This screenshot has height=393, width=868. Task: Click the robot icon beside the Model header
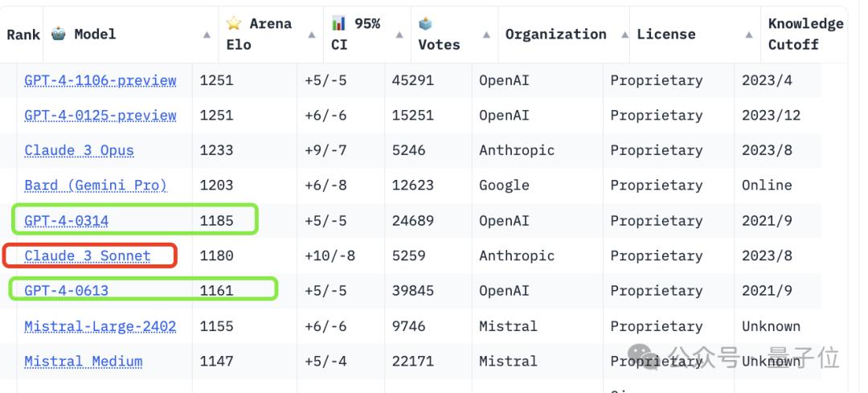[x=58, y=34]
